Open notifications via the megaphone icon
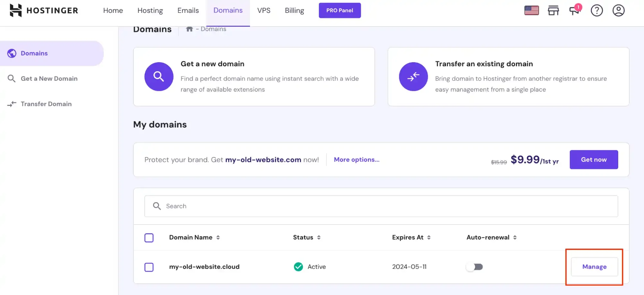 pyautogui.click(x=575, y=11)
